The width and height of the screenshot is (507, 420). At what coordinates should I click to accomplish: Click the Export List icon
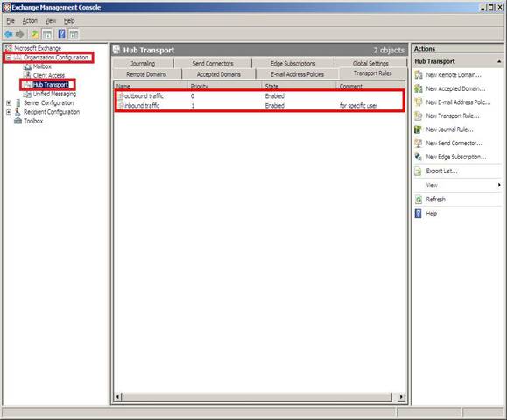coord(419,171)
